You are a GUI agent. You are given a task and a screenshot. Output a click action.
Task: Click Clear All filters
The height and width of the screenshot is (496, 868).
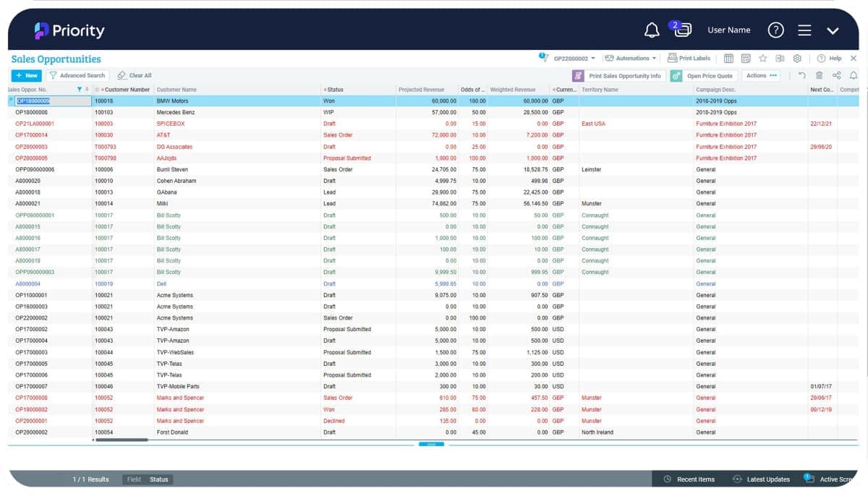135,75
